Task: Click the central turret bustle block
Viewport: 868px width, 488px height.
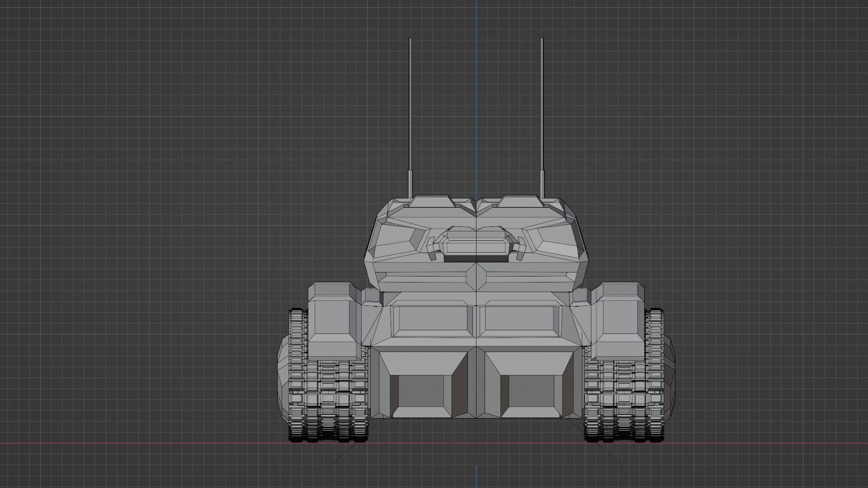Action: tap(476, 244)
